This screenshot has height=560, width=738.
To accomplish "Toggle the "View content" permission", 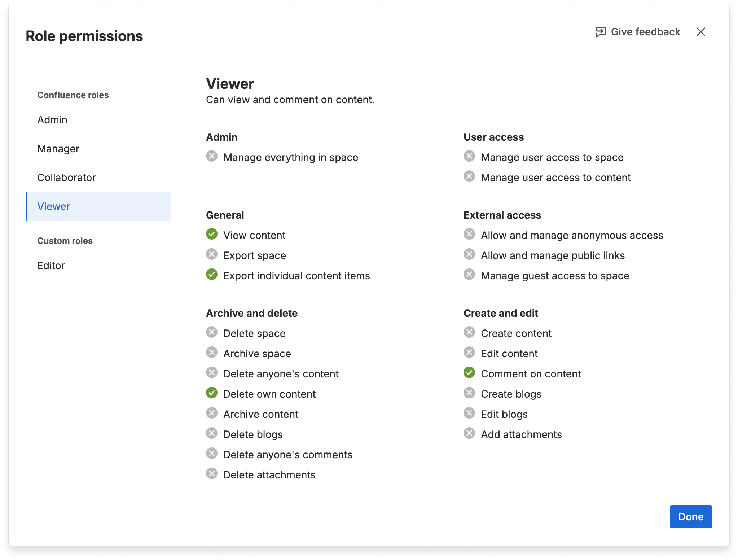I will [x=212, y=234].
